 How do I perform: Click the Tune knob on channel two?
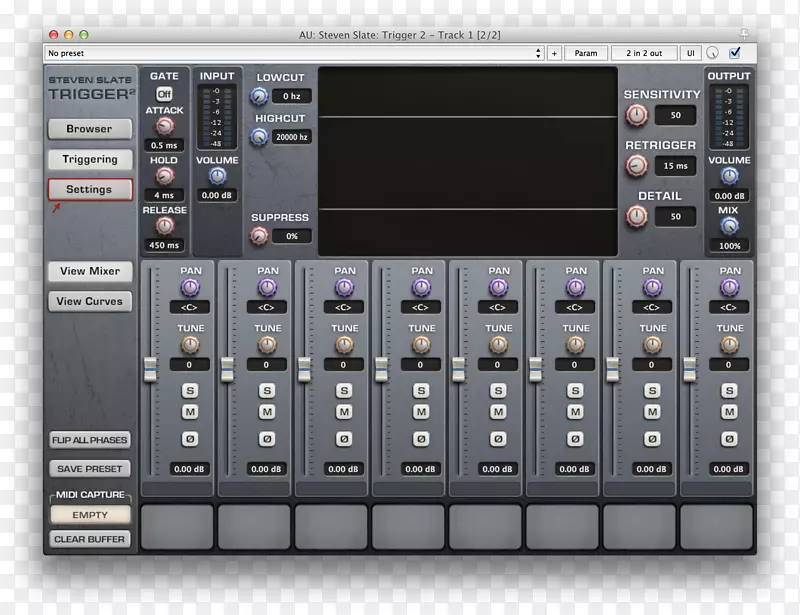[x=267, y=346]
